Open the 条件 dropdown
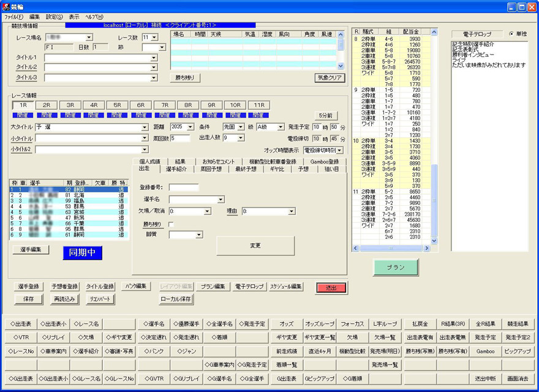This screenshot has width=539, height=392. tap(241, 127)
